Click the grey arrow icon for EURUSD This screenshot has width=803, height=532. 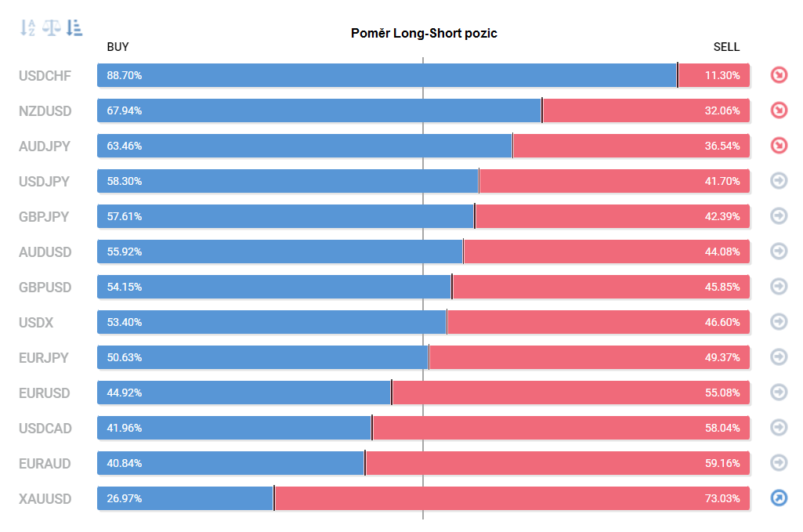pyautogui.click(x=779, y=393)
